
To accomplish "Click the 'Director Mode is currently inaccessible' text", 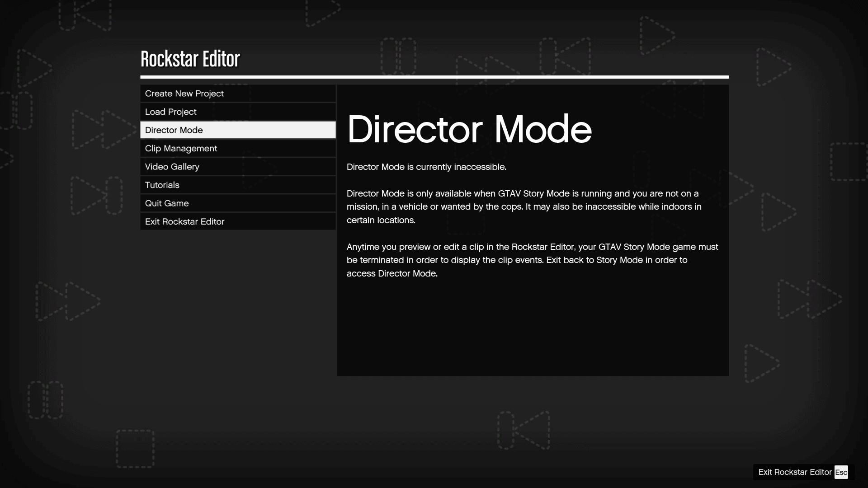I will pos(427,167).
